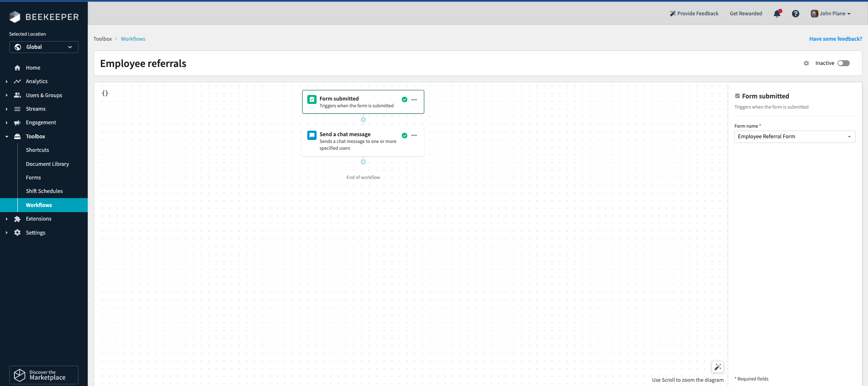Click the Have some feedback link
The height and width of the screenshot is (386, 868).
tap(835, 39)
